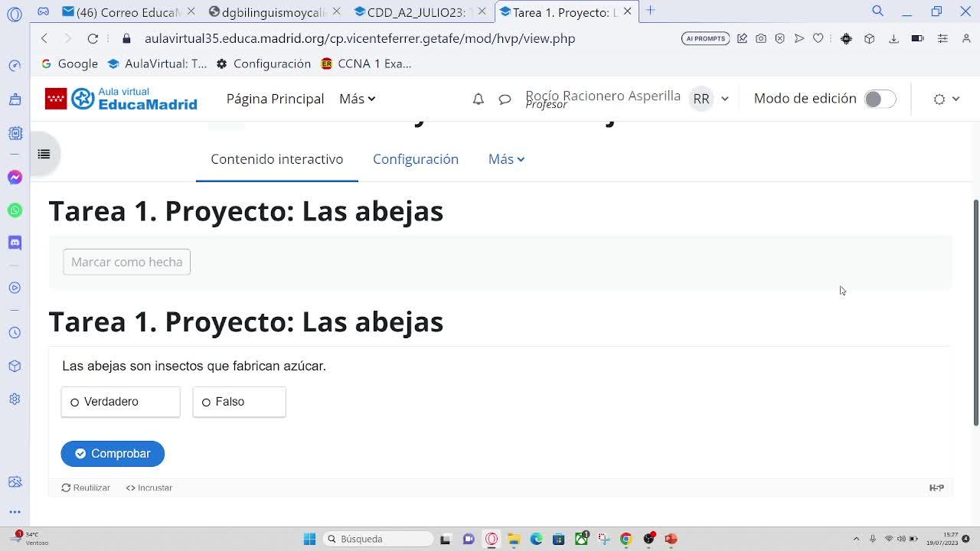This screenshot has height=551, width=980.
Task: Toggle Modo de edición switch
Action: pyautogui.click(x=879, y=99)
